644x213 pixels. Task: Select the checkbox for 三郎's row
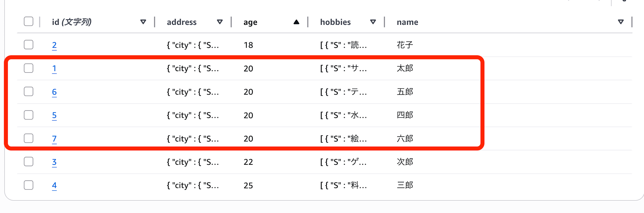28,185
